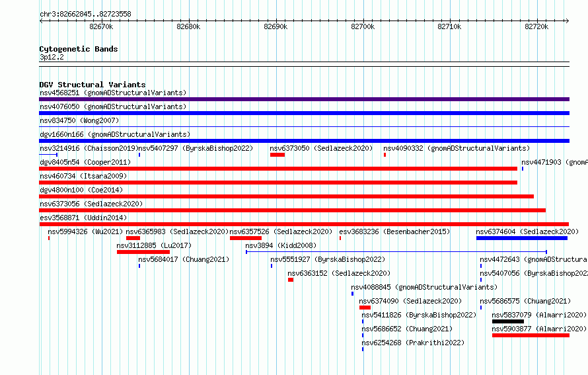Click dgv8405n54 (Cooper2011) label
Screen dimensions: 588x375
tap(85, 162)
